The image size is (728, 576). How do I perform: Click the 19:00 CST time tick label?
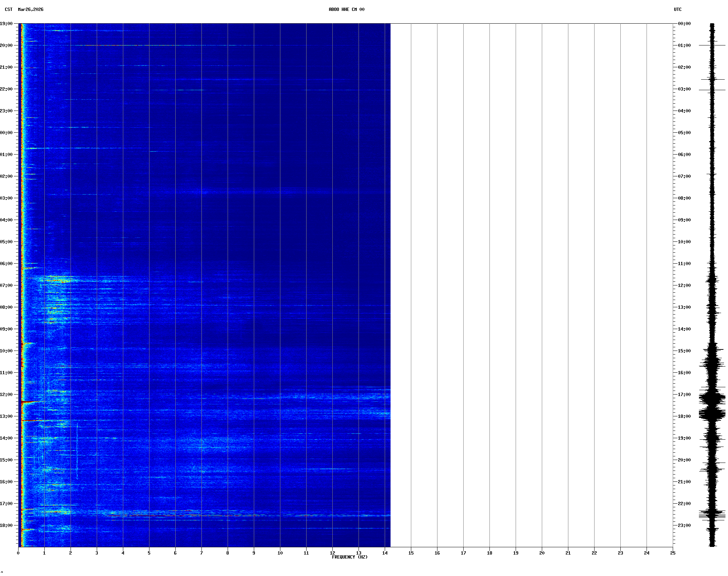click(x=6, y=24)
